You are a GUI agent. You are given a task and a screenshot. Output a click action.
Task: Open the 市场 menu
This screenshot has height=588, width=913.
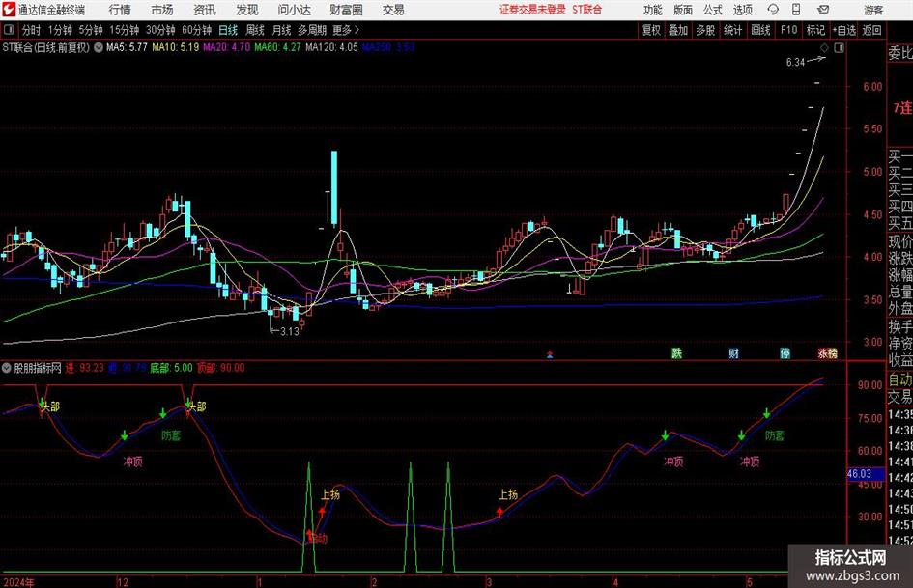click(162, 10)
